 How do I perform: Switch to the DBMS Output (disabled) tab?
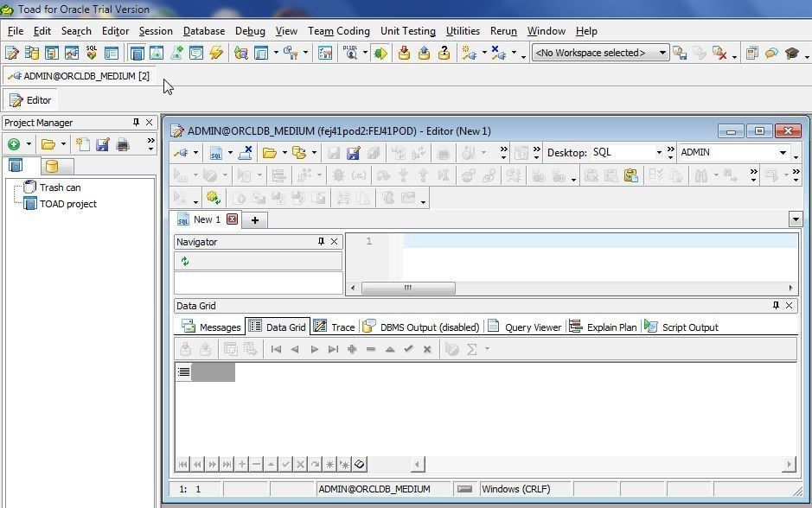pos(421,327)
